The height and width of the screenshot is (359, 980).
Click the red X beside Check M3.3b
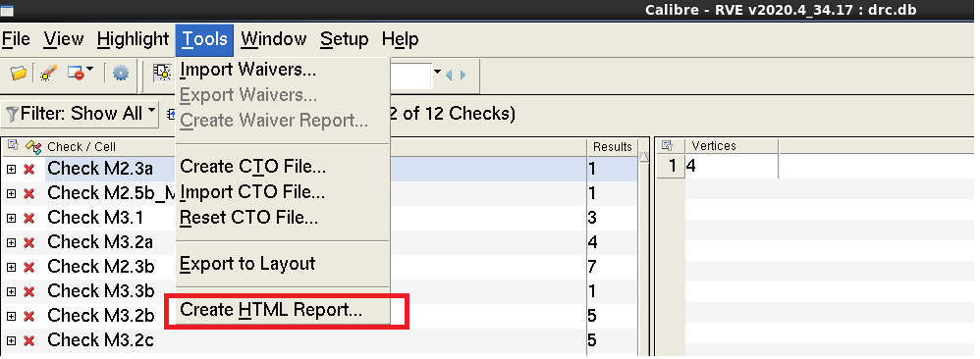(x=28, y=292)
